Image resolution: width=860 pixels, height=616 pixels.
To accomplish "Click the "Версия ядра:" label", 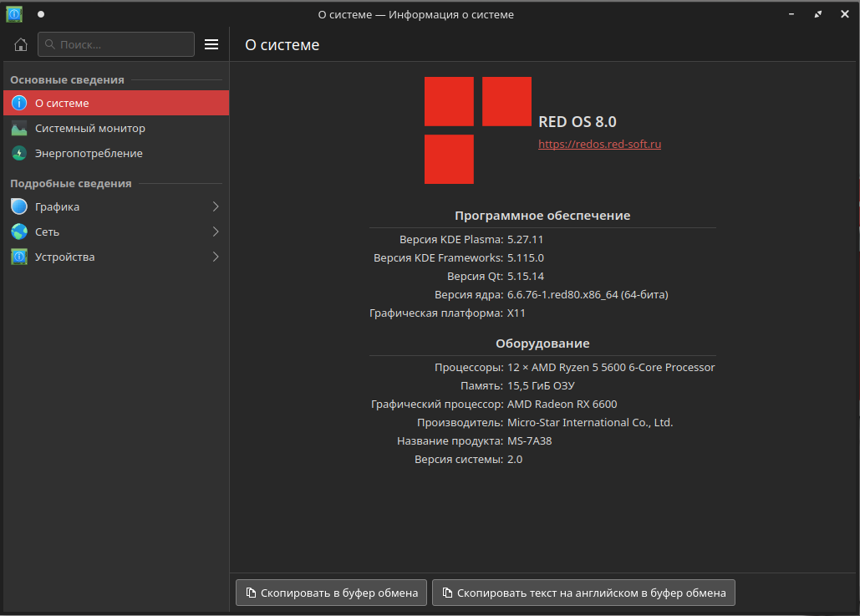I will (x=468, y=294).
